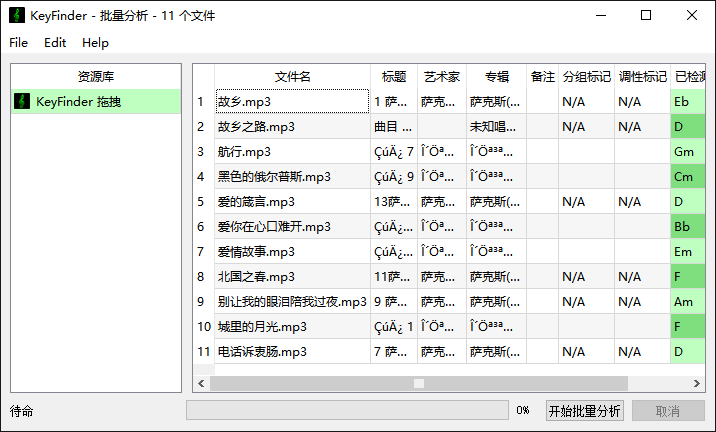Open the Edit menu
The height and width of the screenshot is (432, 716).
[x=55, y=43]
